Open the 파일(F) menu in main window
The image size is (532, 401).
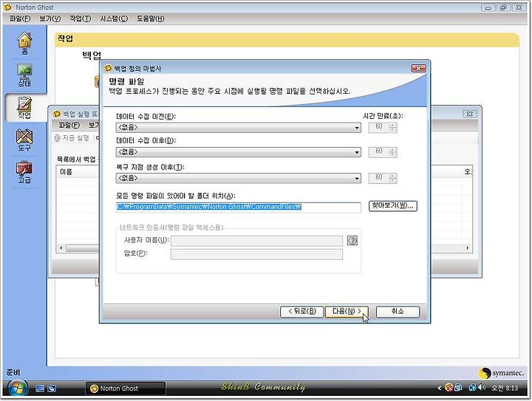click(20, 18)
